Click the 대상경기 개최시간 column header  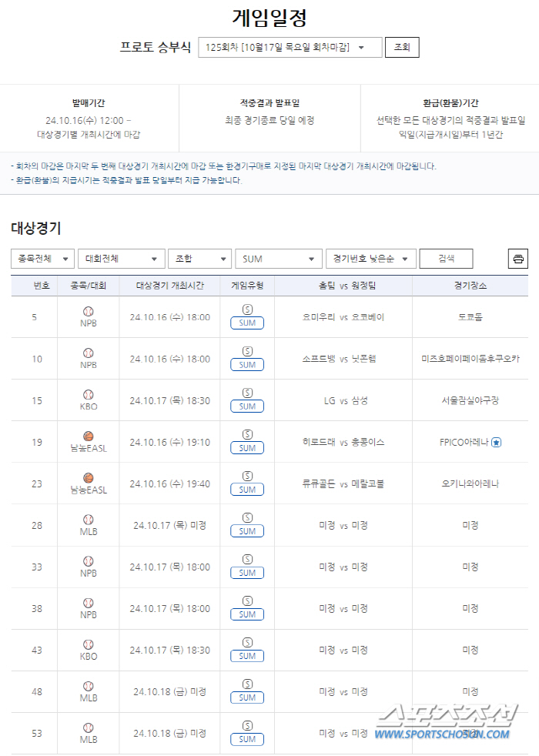tap(169, 286)
